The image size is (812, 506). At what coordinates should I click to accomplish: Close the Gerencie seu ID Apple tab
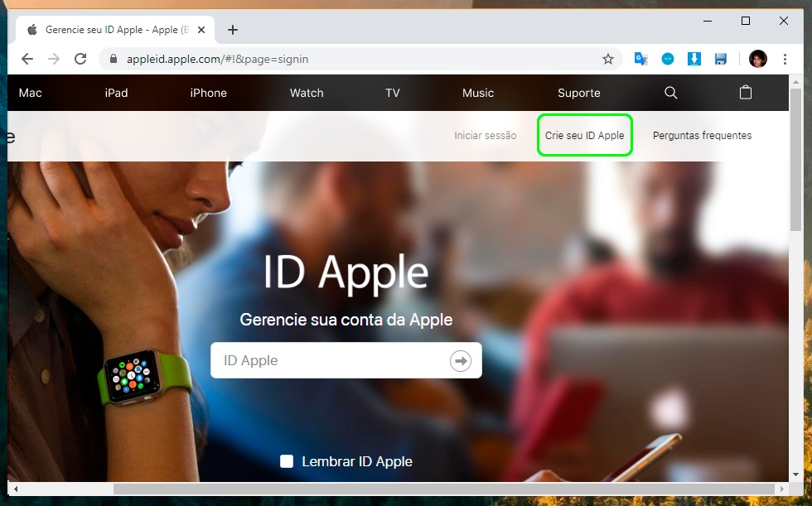[x=201, y=30]
